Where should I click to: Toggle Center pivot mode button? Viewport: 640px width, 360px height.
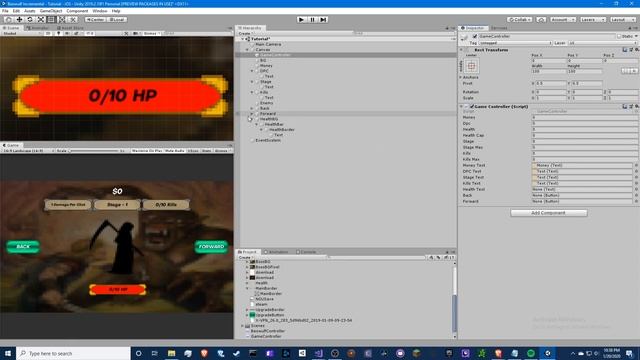coord(95,20)
